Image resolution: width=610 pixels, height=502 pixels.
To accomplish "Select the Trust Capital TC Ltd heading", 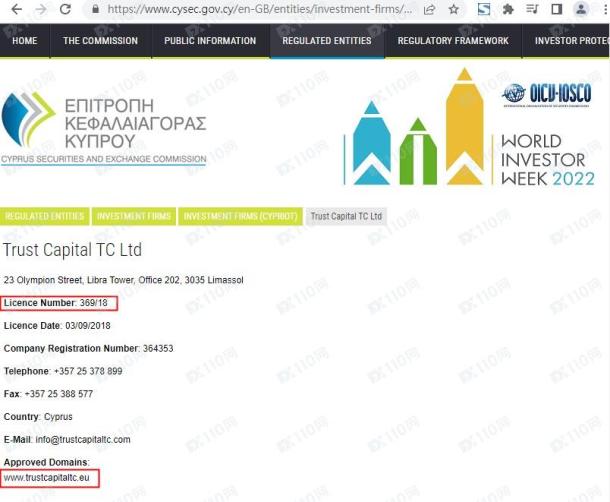I will (73, 250).
